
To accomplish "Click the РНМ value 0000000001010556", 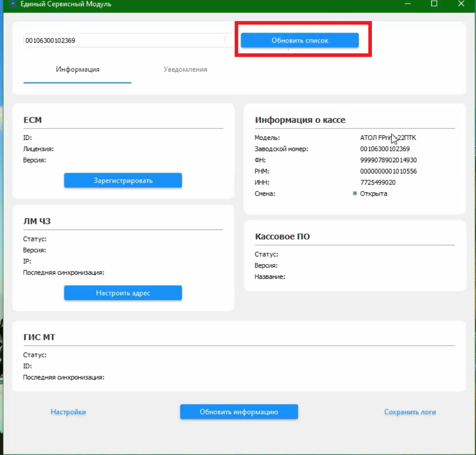I will point(388,171).
